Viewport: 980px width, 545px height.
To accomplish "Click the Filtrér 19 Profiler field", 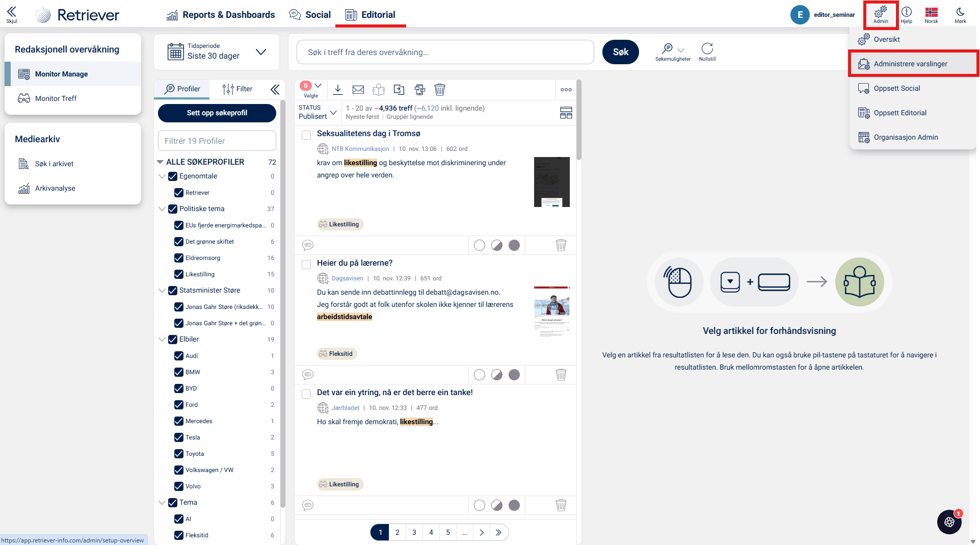I will [x=217, y=141].
